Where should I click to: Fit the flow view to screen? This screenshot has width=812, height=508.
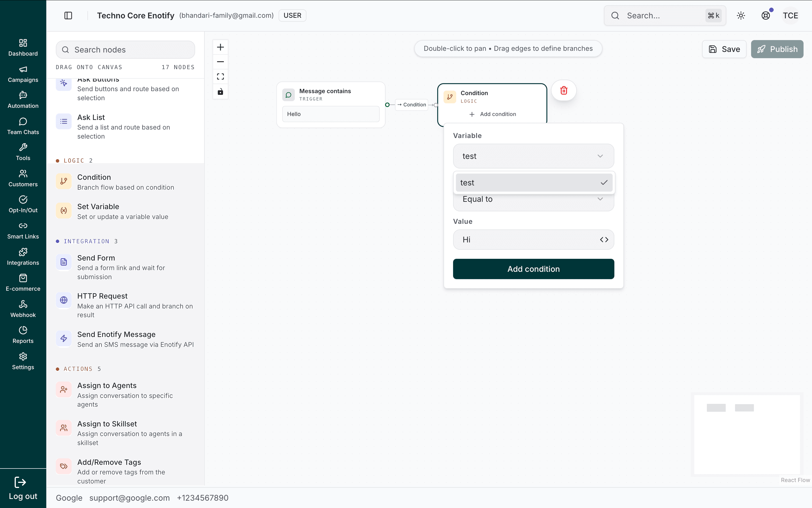point(220,76)
